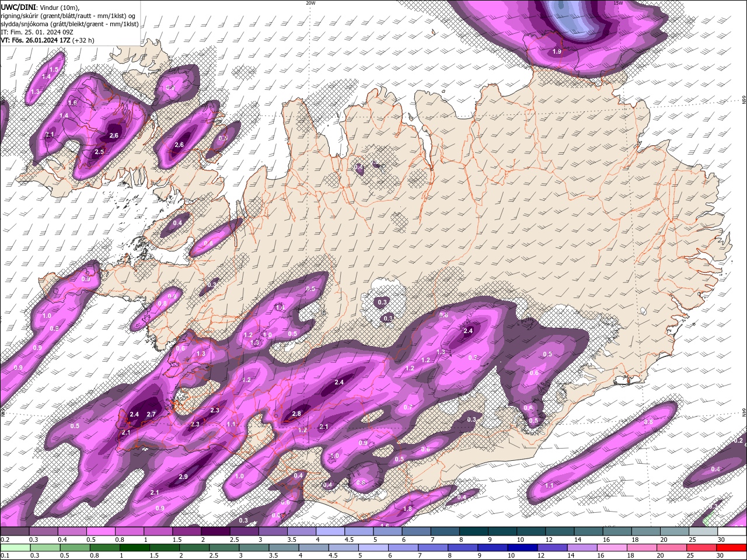Click the 2.7 precipitation value on the map
The height and width of the screenshot is (560, 747).
[151, 414]
